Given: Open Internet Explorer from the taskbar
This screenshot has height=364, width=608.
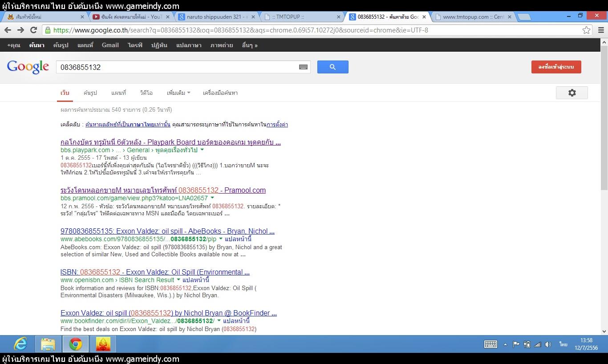Looking at the screenshot, I should point(20,344).
